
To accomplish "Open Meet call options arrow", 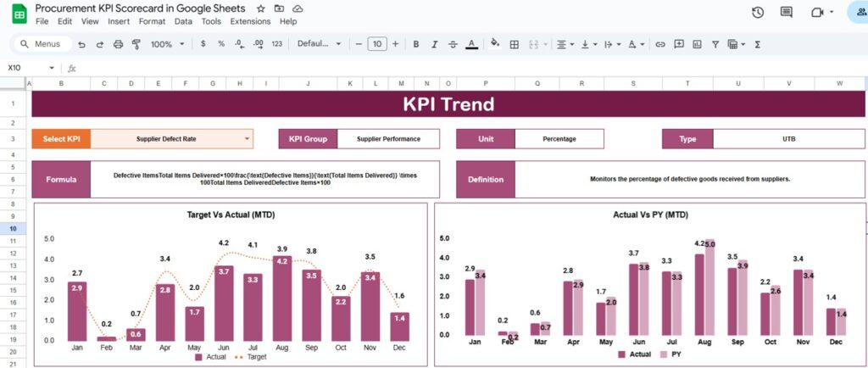I will pos(832,13).
